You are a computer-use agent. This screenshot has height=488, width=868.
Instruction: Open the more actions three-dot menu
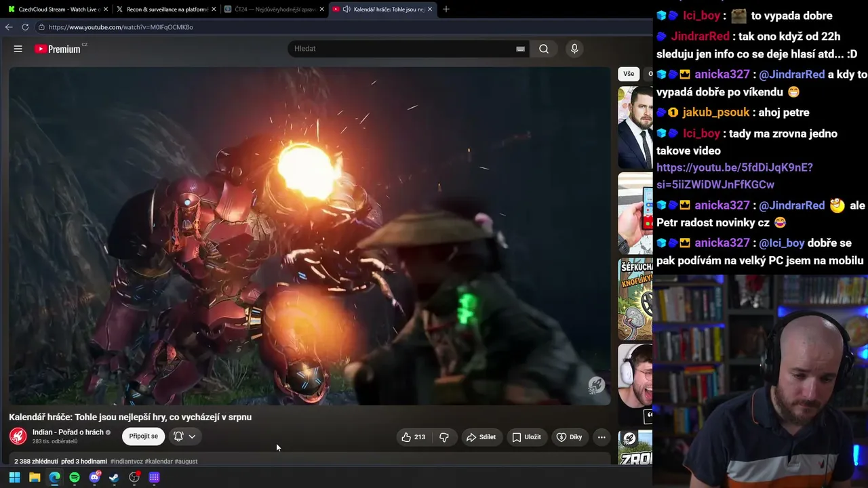point(601,437)
